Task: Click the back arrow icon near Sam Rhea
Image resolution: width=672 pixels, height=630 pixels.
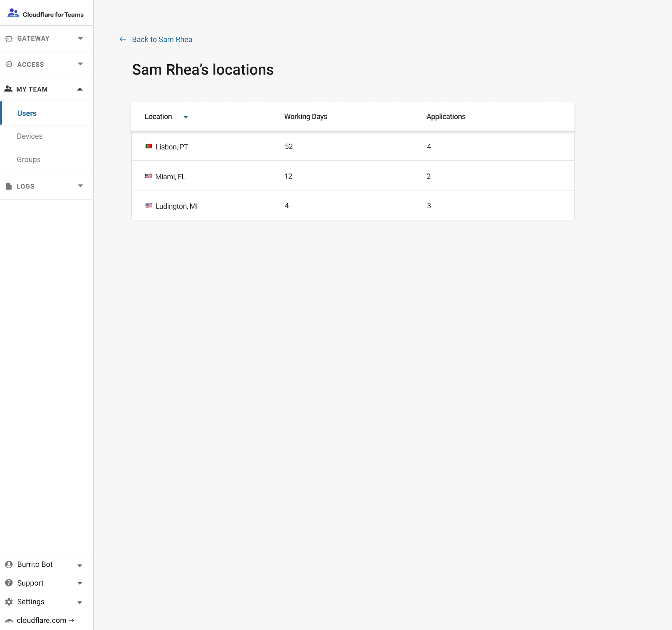Action: [x=123, y=40]
